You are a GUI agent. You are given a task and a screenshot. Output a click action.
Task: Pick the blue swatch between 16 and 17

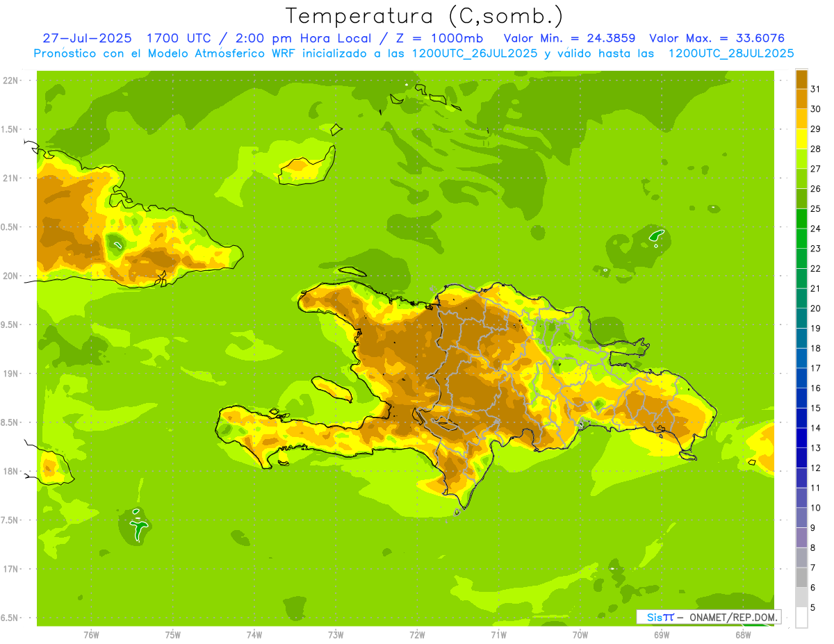pyautogui.click(x=801, y=378)
